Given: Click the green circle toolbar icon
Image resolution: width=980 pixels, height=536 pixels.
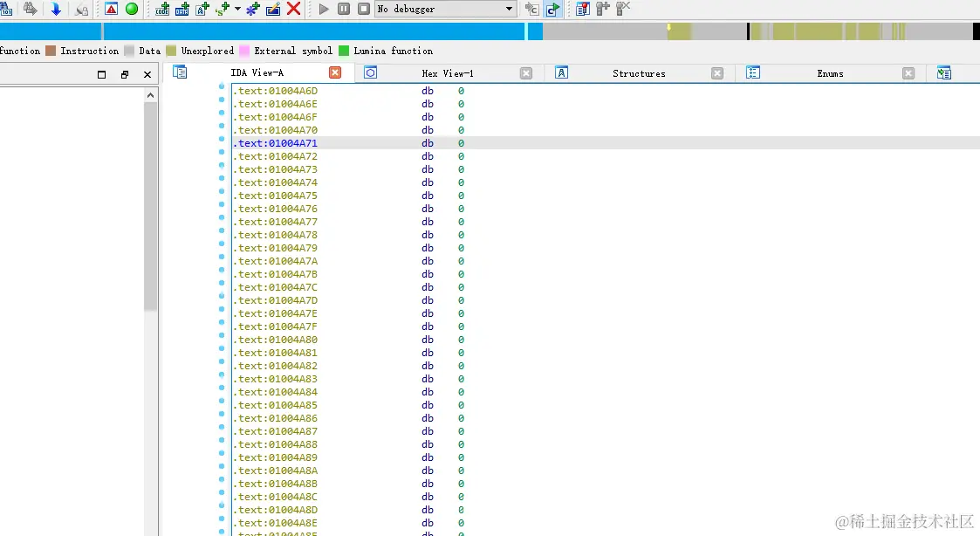Looking at the screenshot, I should (131, 9).
